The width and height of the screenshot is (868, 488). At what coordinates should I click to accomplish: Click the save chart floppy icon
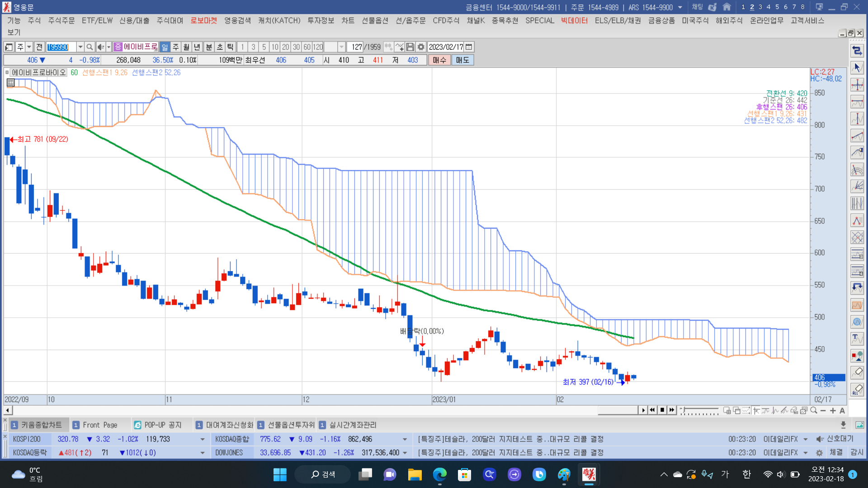(x=410, y=47)
